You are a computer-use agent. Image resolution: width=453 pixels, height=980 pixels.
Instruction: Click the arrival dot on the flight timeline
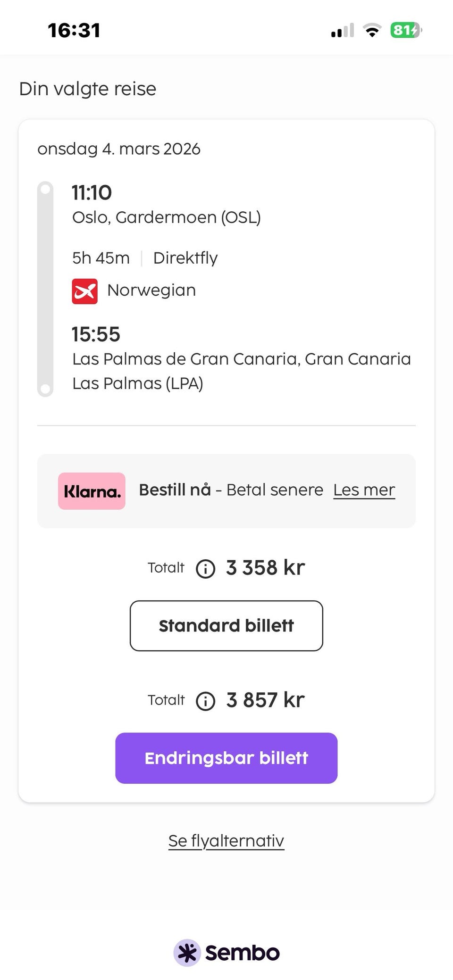point(45,389)
